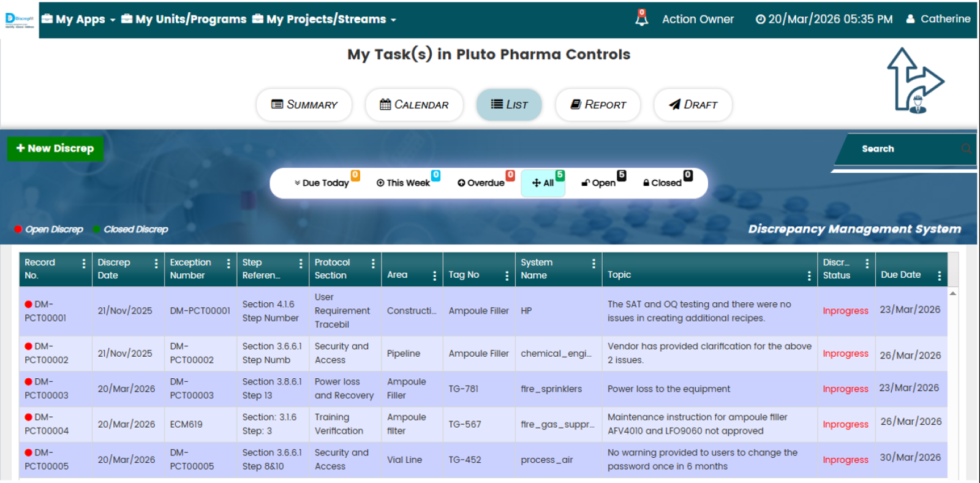980x483 pixels.
Task: Click Inprogress status for DM-PCT00001
Action: click(x=845, y=311)
